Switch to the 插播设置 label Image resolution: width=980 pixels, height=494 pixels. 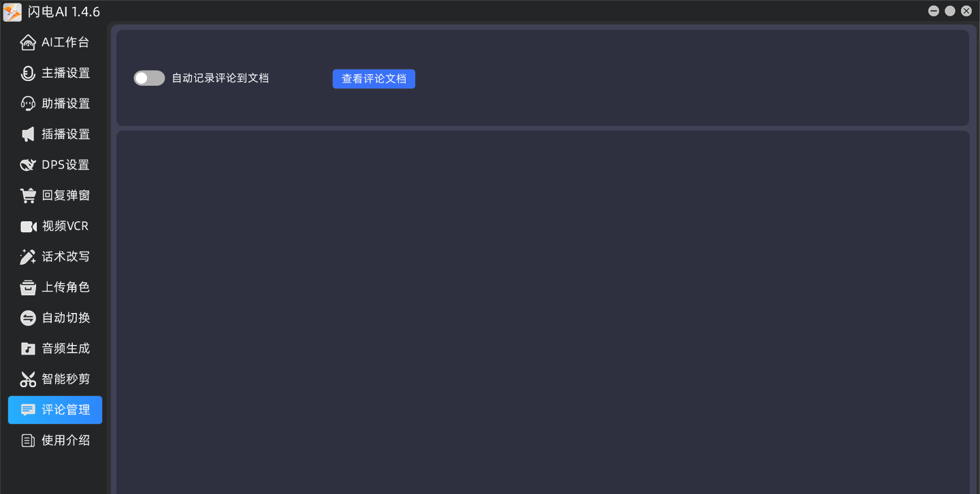[x=66, y=134]
